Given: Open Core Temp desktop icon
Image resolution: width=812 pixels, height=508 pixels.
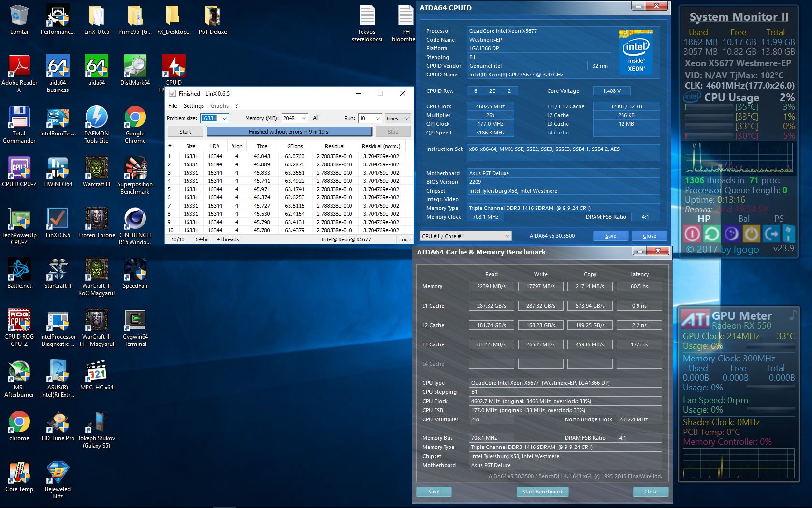Looking at the screenshot, I should [19, 477].
